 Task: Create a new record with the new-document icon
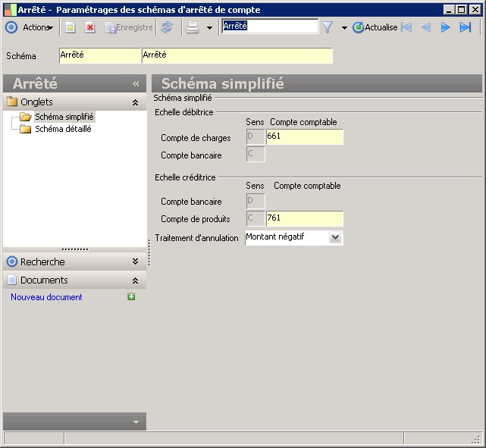coord(71,27)
